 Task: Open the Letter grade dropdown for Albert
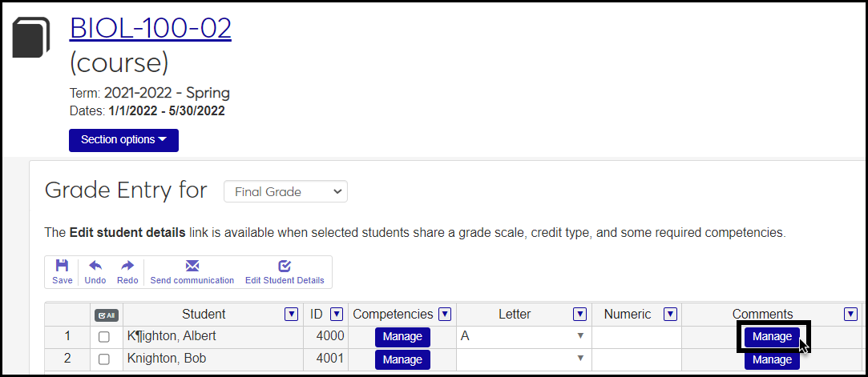tap(580, 337)
